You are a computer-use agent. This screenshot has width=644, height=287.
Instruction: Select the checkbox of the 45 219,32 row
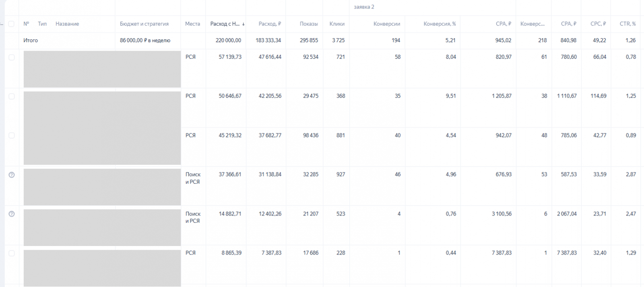click(12, 135)
